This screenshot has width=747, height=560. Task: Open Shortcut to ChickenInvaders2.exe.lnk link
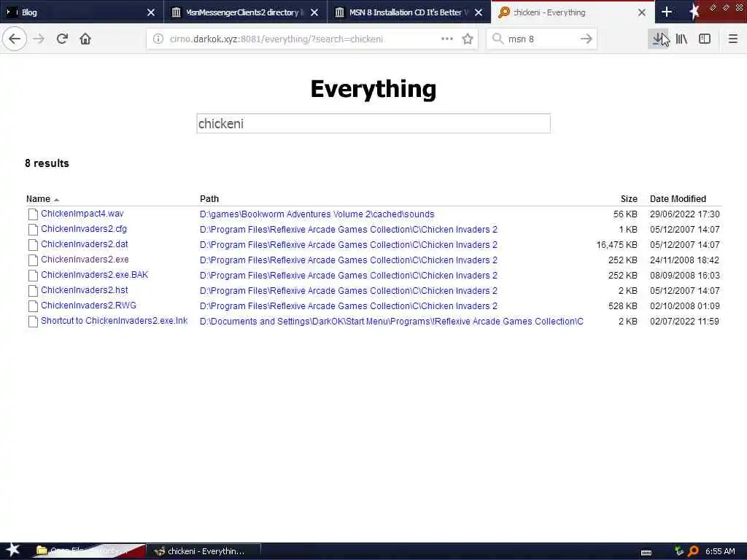click(115, 321)
